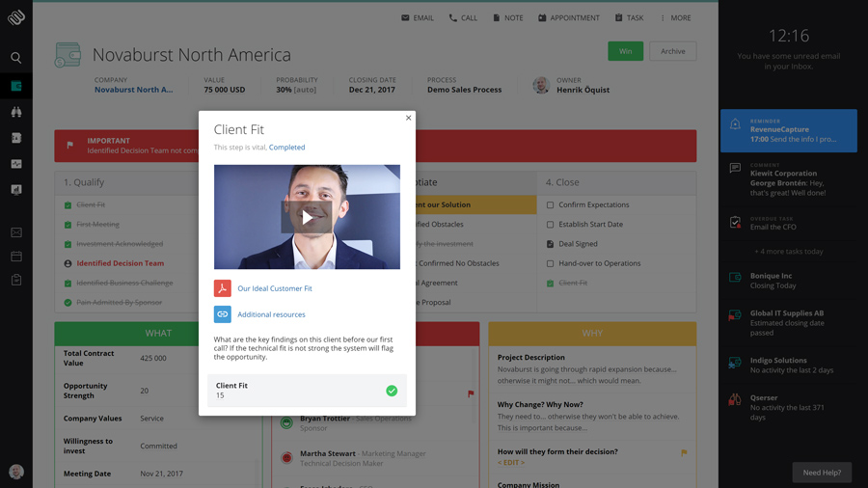Image resolution: width=868 pixels, height=488 pixels.
Task: Click the Closing Date Dec 21, 2017 value
Action: [372, 90]
